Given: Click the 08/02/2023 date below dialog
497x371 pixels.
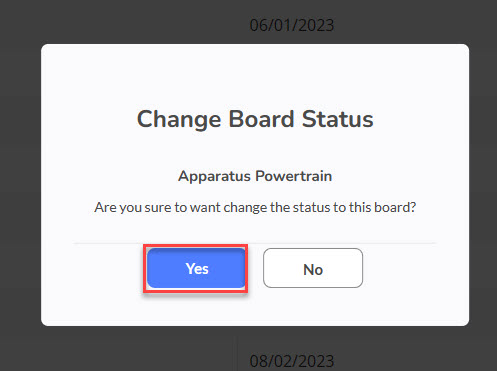Looking at the screenshot, I should [x=292, y=361].
